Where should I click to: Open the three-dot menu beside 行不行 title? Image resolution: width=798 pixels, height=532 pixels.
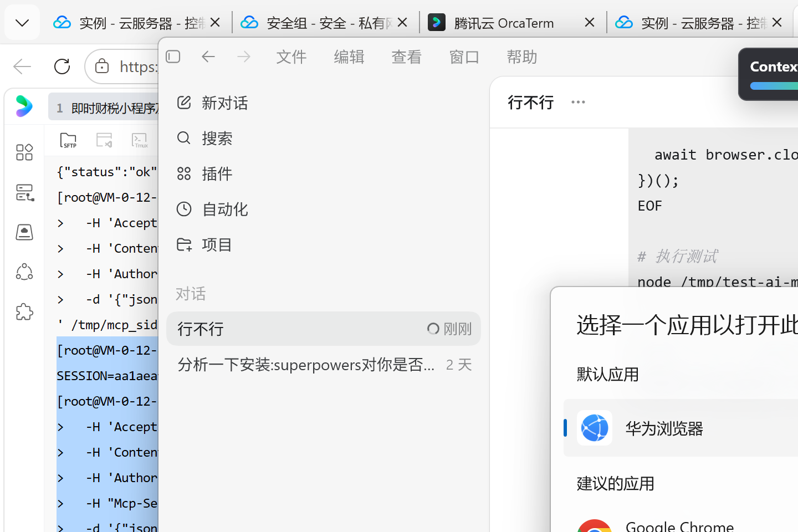click(578, 102)
